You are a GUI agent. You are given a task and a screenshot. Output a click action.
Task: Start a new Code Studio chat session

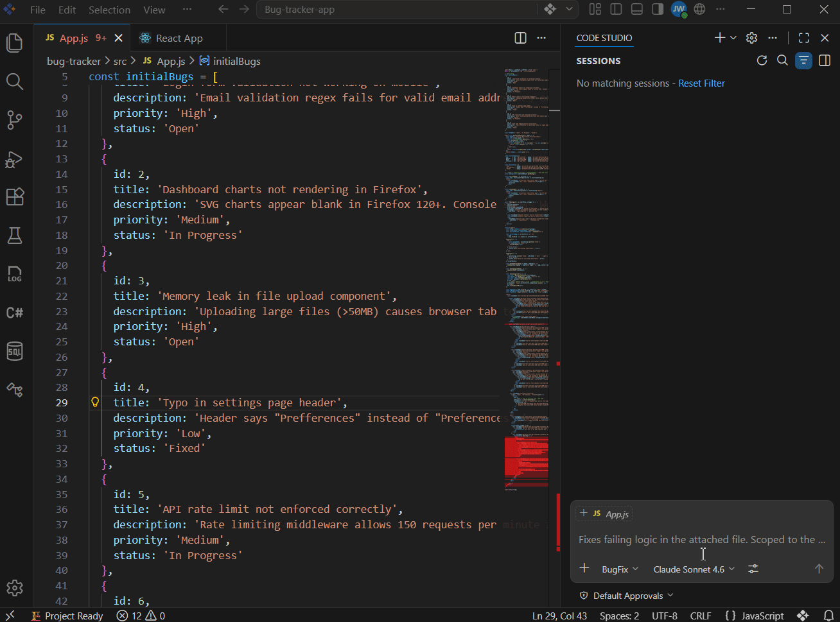click(x=720, y=38)
